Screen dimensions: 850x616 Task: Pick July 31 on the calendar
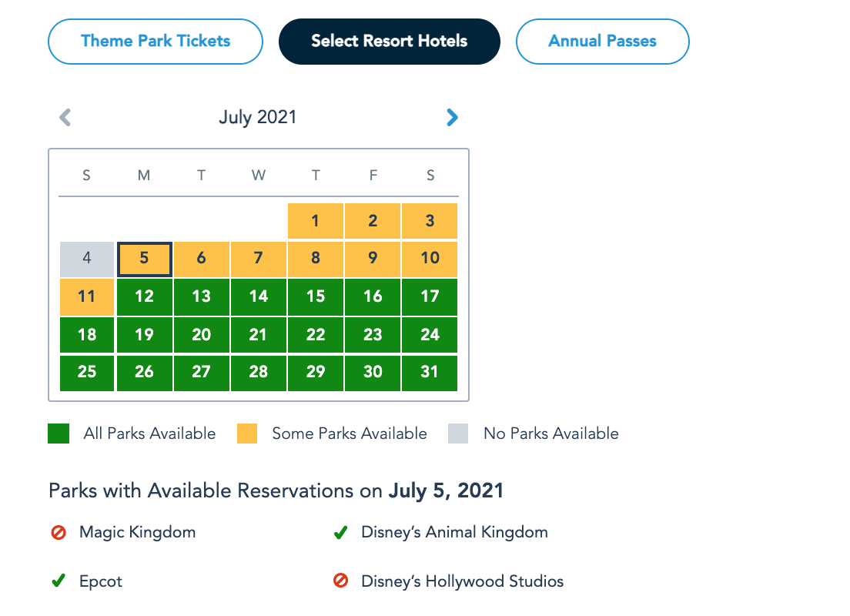pyautogui.click(x=430, y=373)
